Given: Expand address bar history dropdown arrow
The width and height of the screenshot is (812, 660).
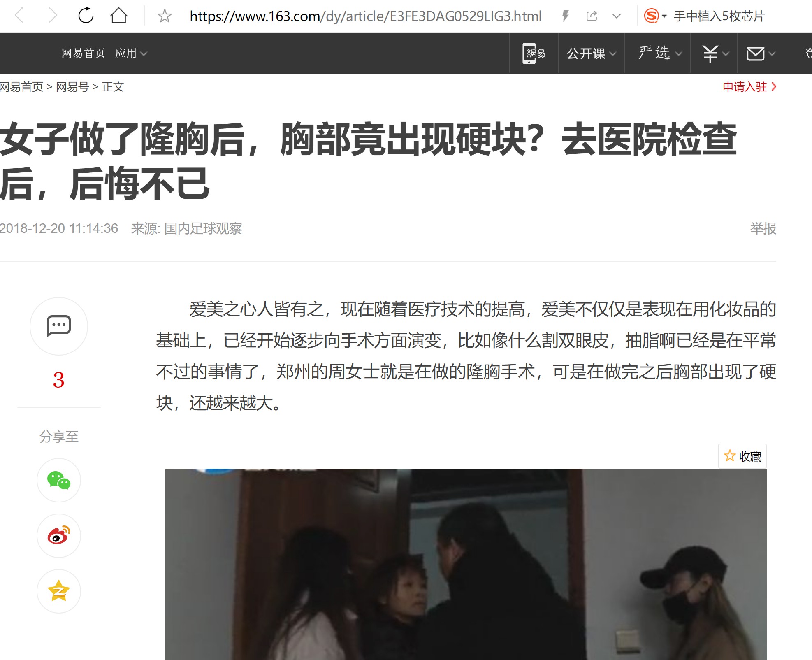Looking at the screenshot, I should tap(616, 16).
